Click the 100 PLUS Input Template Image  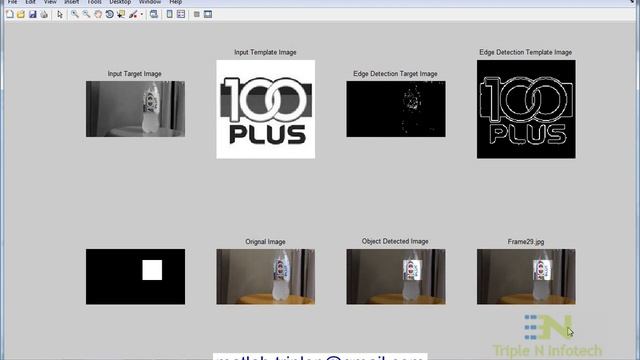265,109
